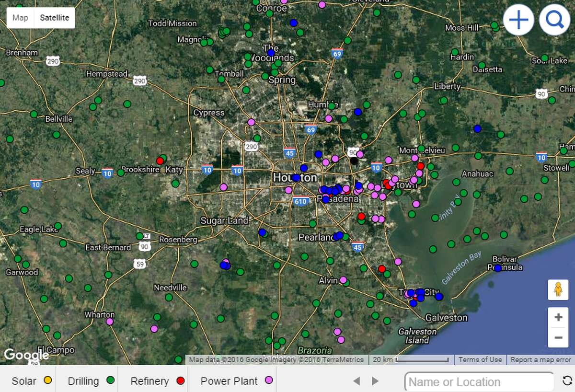
Task: Click the Google logo at bottom left
Action: (26, 355)
